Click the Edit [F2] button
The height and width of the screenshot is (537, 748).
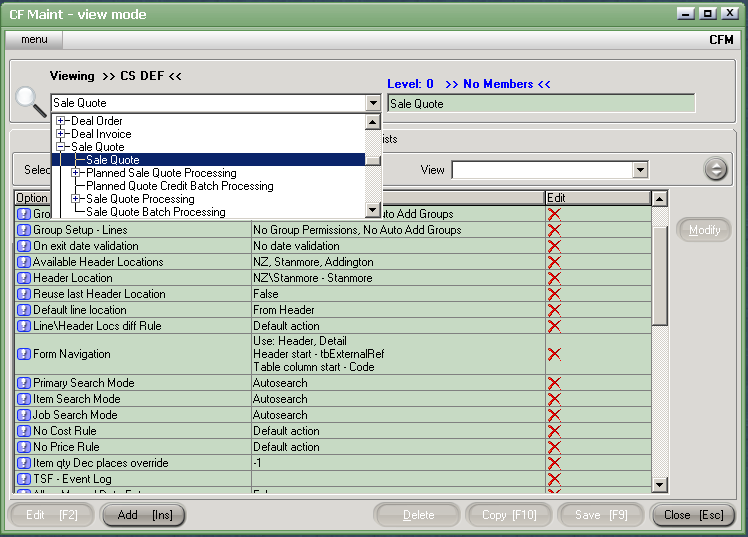(x=52, y=515)
